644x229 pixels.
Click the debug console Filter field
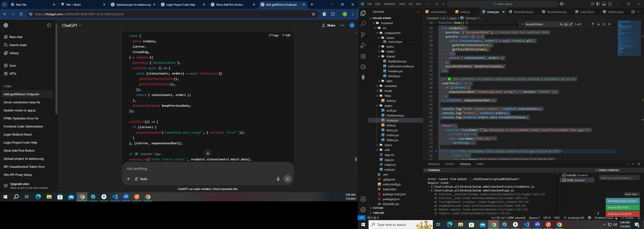tap(619, 178)
